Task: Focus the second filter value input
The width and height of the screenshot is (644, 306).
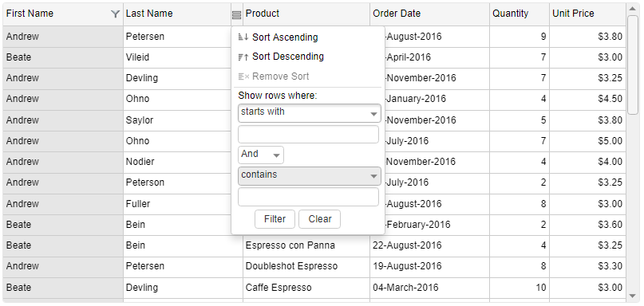Action: [308, 197]
